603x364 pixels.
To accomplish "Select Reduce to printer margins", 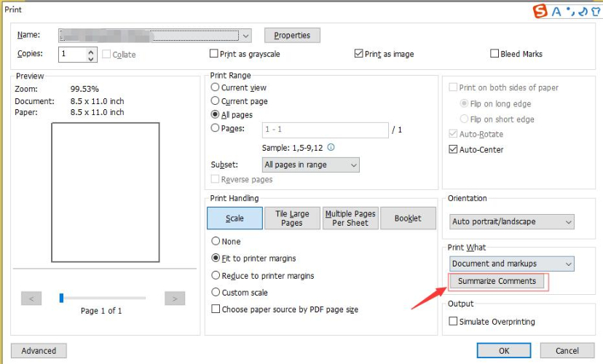I will [216, 275].
